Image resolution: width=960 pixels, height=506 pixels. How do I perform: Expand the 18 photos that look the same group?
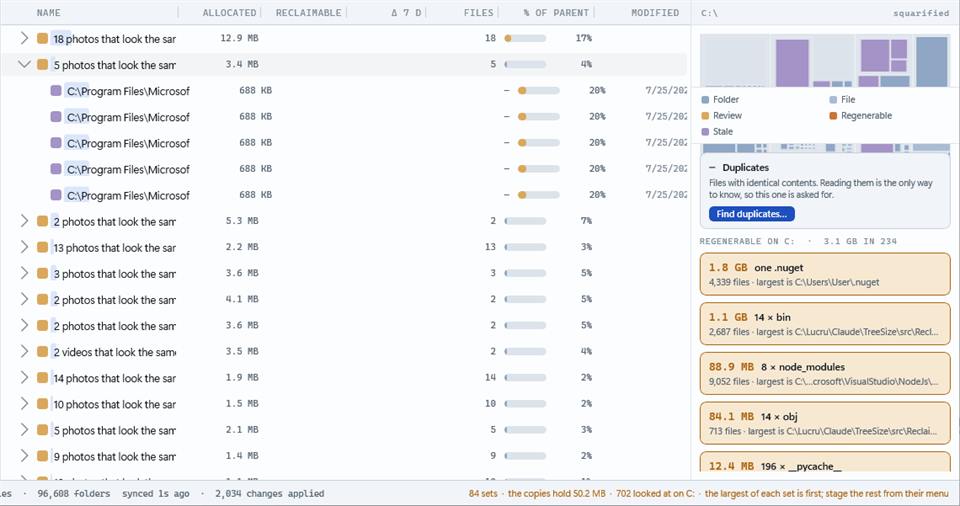point(24,38)
